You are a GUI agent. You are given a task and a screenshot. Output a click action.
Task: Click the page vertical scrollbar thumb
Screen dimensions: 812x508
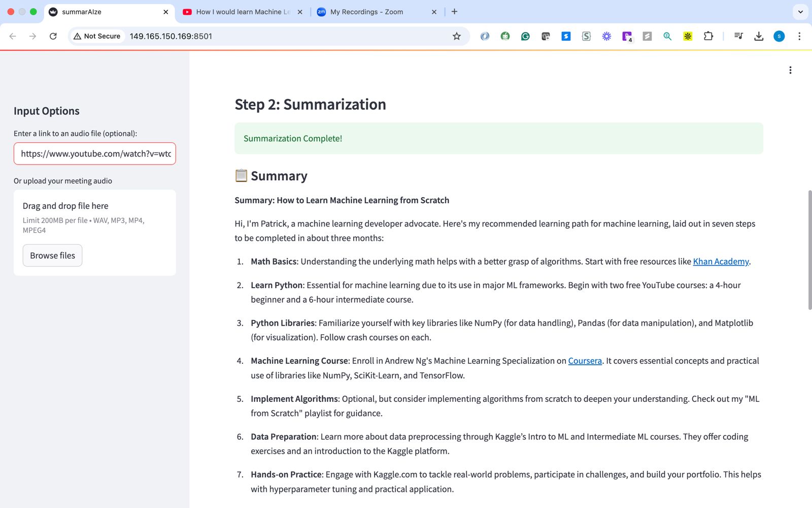(x=809, y=250)
